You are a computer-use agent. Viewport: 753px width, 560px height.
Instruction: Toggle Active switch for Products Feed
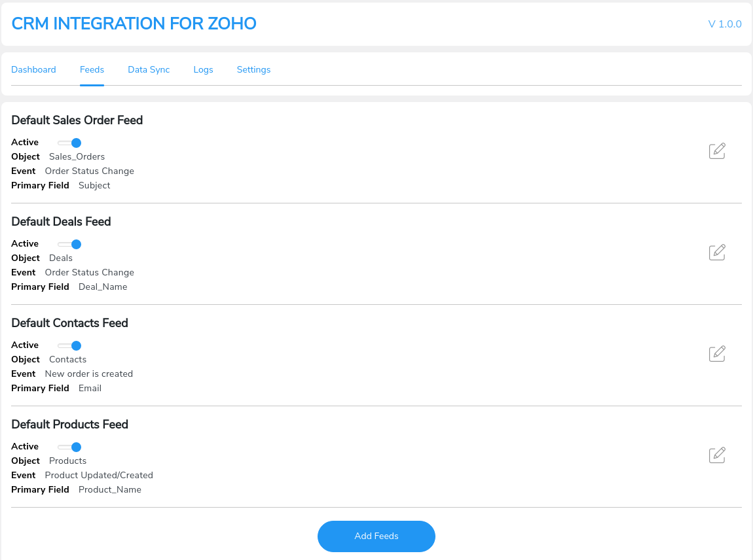[x=69, y=447]
